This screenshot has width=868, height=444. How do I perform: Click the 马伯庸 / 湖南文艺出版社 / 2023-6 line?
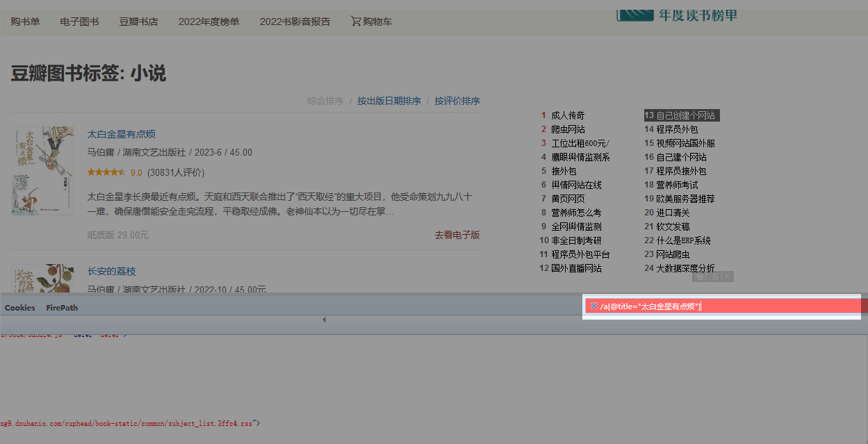(x=170, y=152)
